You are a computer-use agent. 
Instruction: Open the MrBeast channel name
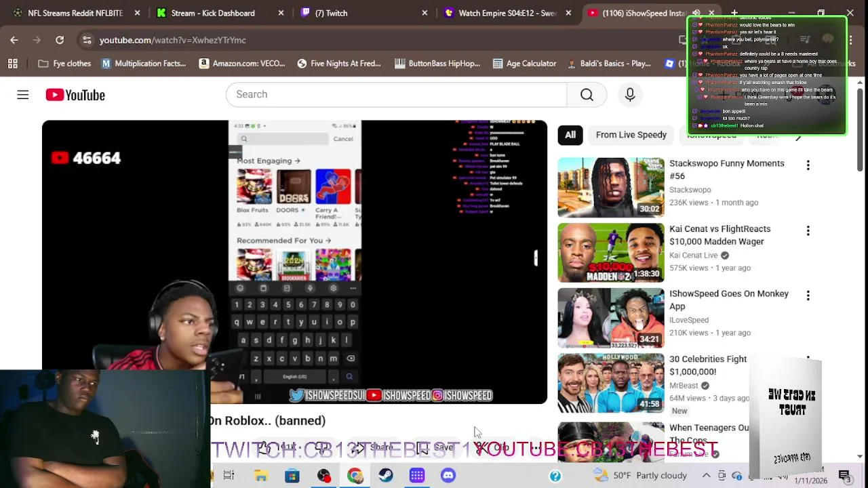click(x=684, y=386)
